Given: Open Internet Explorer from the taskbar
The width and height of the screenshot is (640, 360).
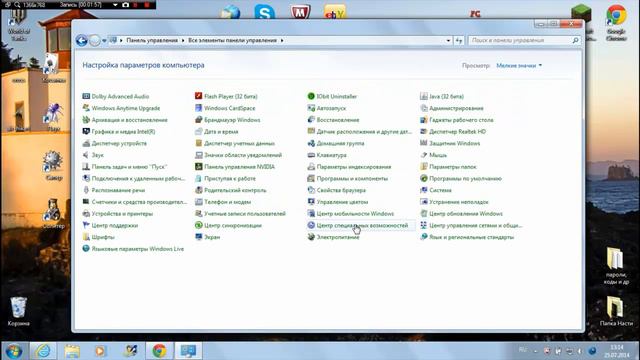Looking at the screenshot, I should click(x=43, y=351).
